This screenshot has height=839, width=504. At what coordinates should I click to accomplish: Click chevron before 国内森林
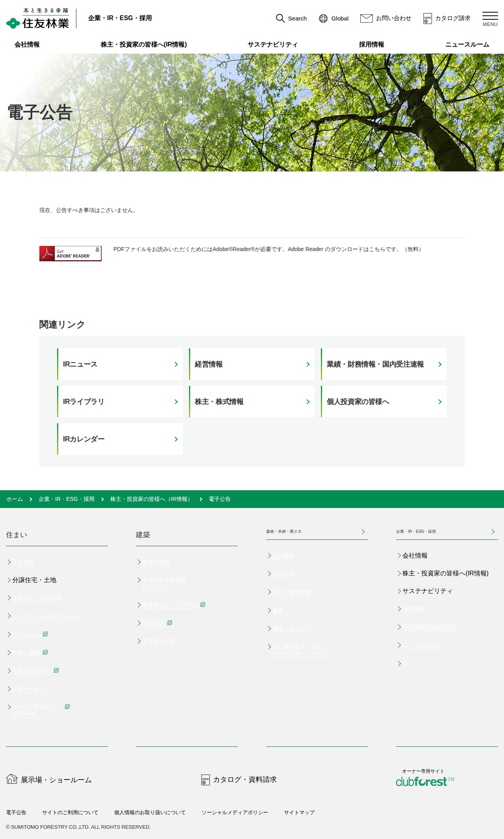point(269,556)
